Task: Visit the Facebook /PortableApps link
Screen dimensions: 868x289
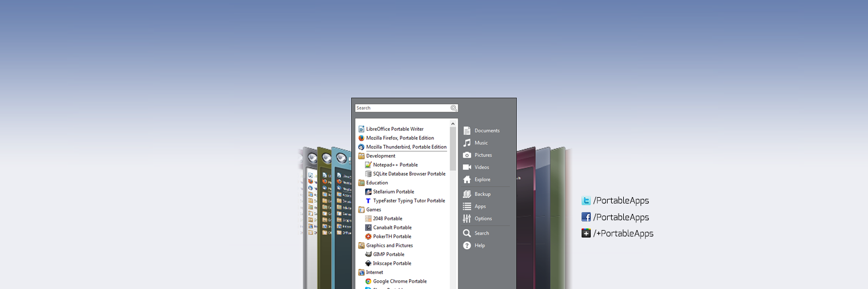Action: [616, 217]
